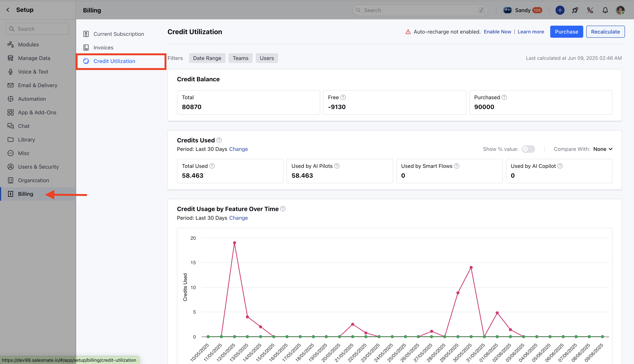The image size is (634, 364).
Task: Click the help icon beside Credits Used
Action: click(x=219, y=140)
